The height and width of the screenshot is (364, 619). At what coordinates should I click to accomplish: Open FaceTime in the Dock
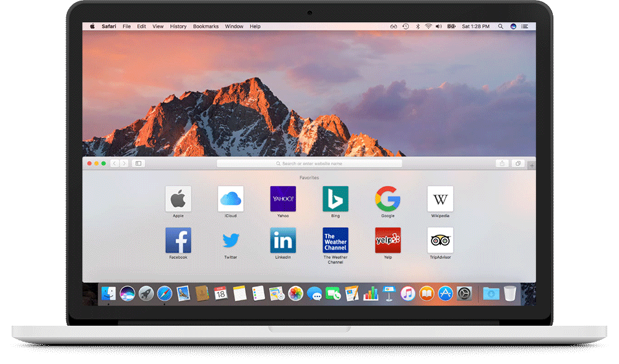pyautogui.click(x=333, y=293)
